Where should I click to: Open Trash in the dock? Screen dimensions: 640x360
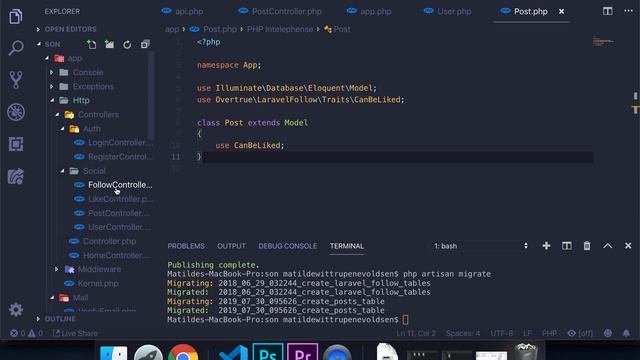[526, 352]
